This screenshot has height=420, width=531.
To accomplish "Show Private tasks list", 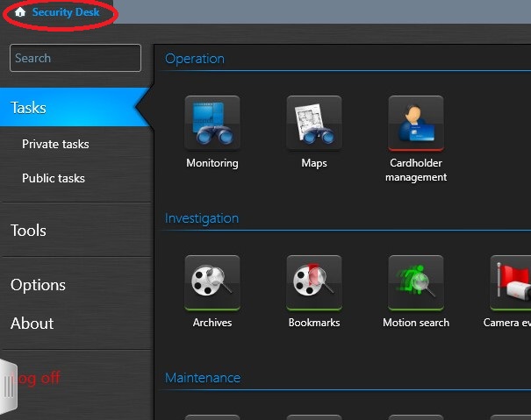I will [55, 144].
